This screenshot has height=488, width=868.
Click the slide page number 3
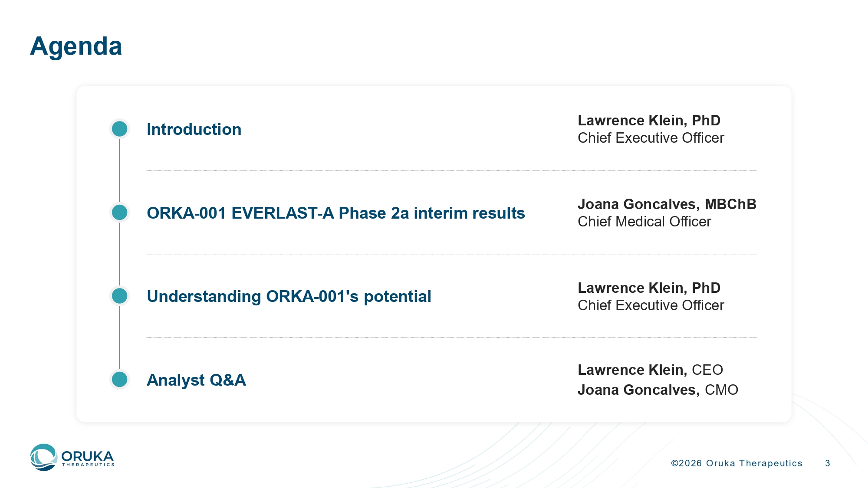[828, 463]
